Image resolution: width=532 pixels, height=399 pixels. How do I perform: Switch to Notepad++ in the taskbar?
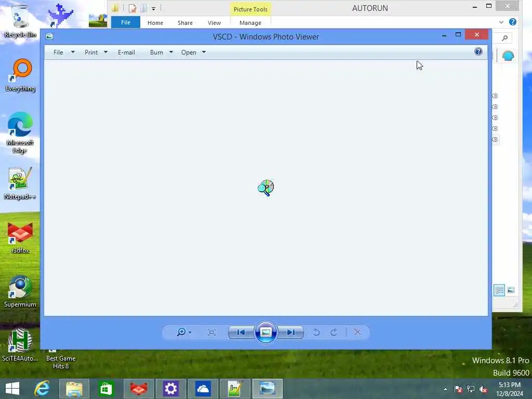click(x=235, y=389)
